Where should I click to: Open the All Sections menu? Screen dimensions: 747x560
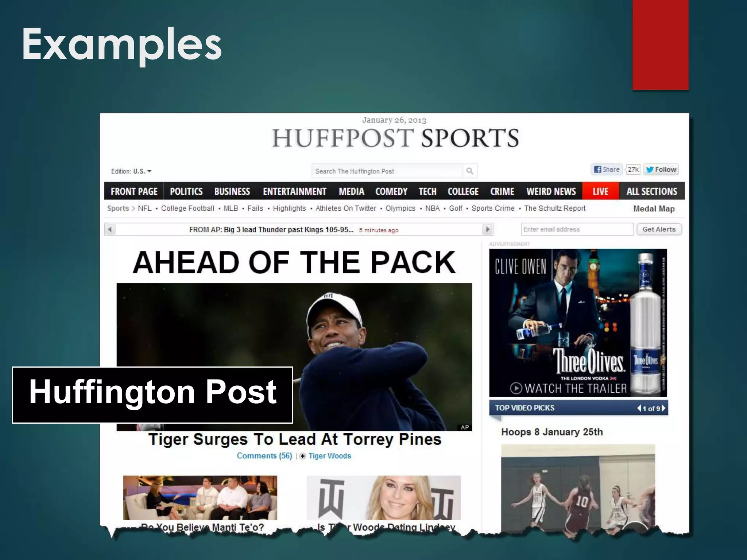click(652, 191)
